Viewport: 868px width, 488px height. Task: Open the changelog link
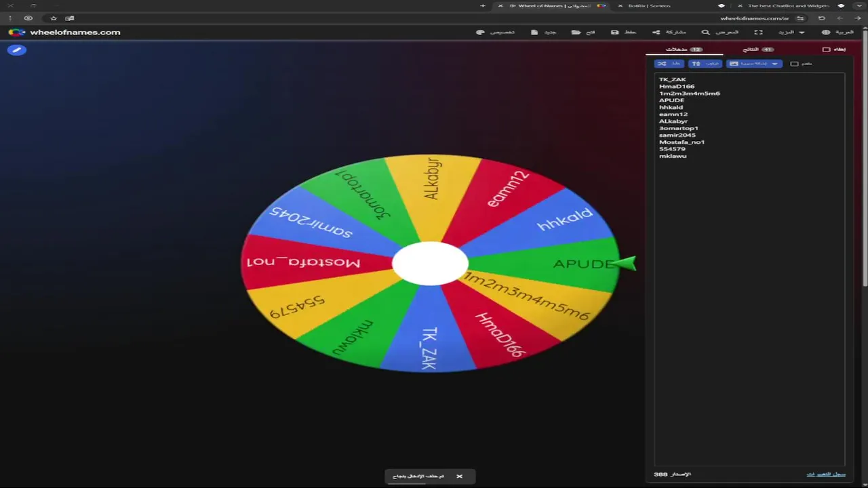pos(826,474)
